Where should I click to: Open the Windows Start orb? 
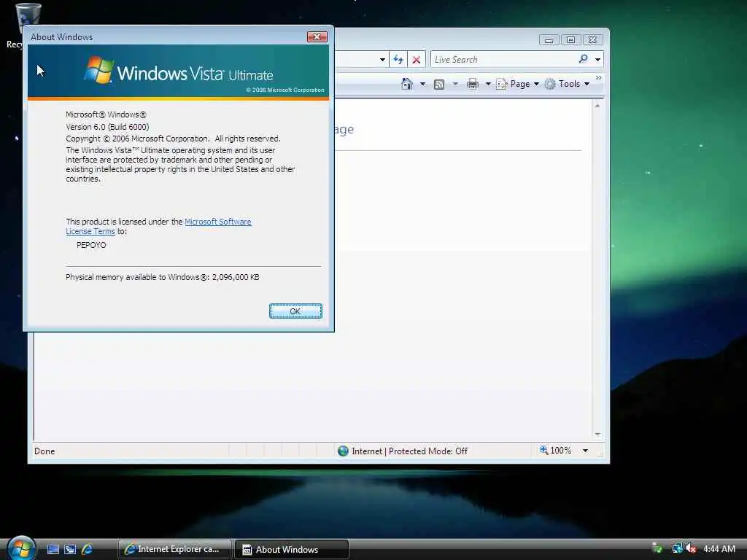click(x=21, y=548)
